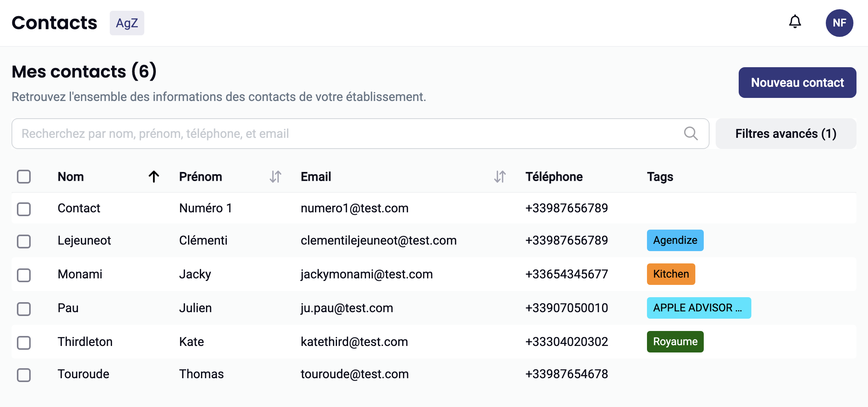
Task: Open the contact named Touroude
Action: 83,374
